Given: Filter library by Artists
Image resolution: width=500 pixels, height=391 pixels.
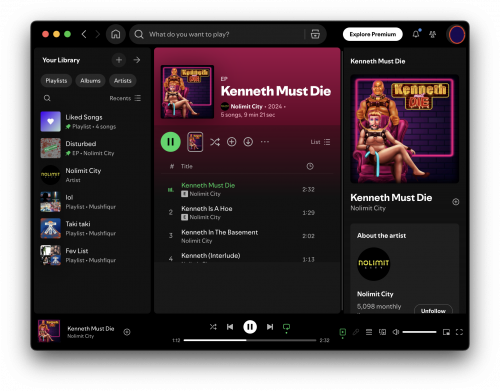Looking at the screenshot, I should (123, 81).
